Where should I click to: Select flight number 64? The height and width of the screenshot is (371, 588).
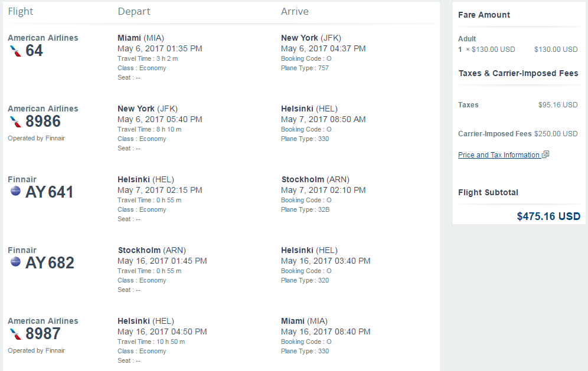[x=34, y=51]
